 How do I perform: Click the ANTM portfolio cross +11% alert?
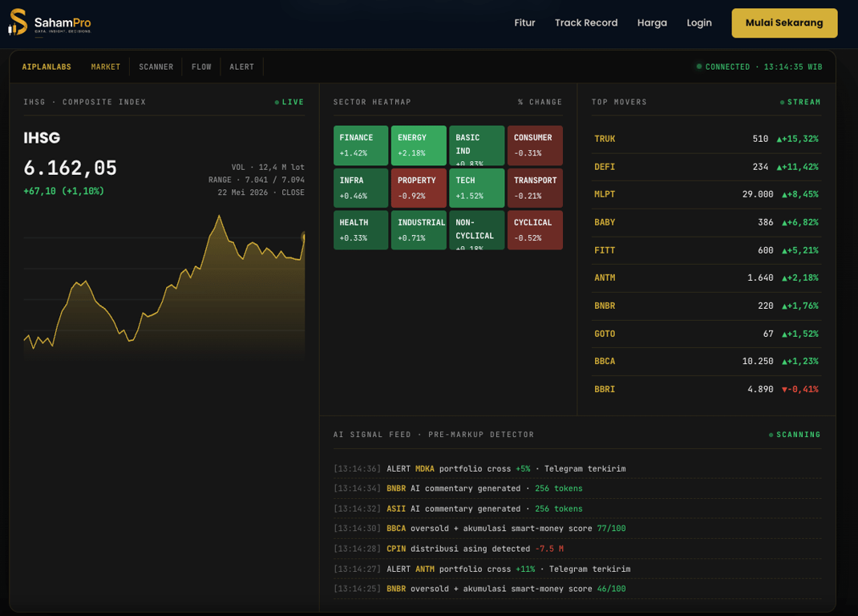coord(577,569)
